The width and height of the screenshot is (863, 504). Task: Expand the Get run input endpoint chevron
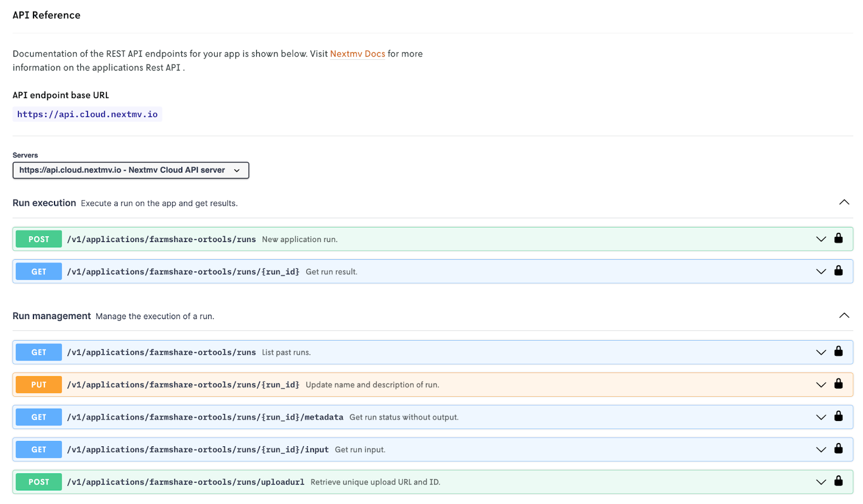pos(821,450)
